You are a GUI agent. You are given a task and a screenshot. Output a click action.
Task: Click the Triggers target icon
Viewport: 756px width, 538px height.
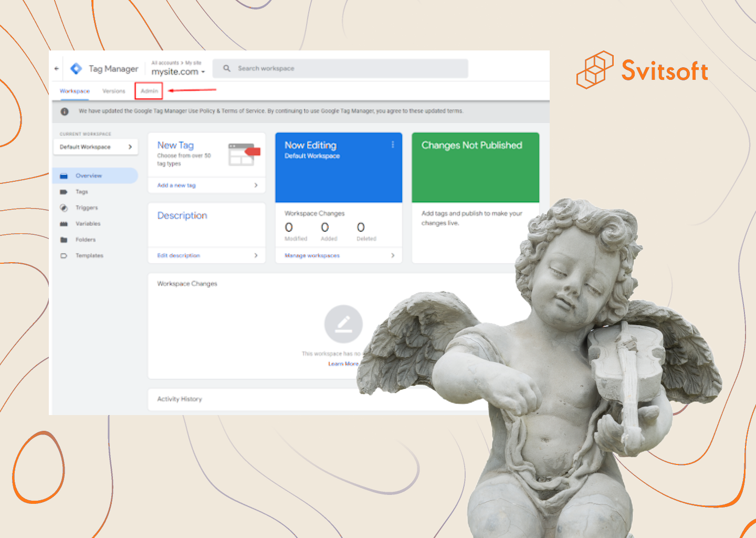coord(64,208)
